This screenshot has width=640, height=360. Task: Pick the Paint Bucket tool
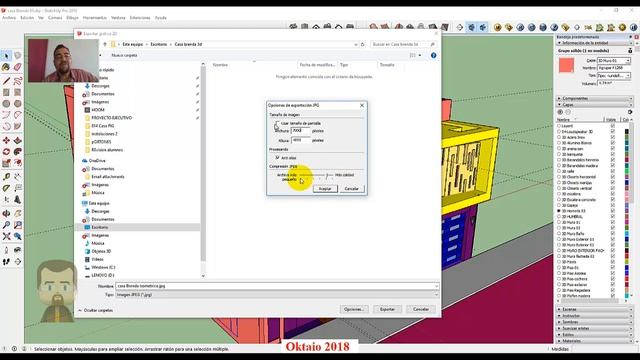6,67
